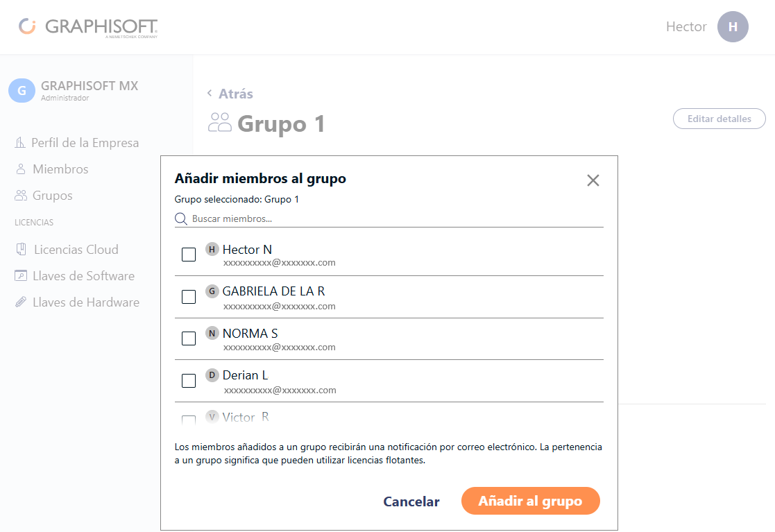775x532 pixels.
Task: Go back using the Atrás chevron
Action: click(210, 93)
